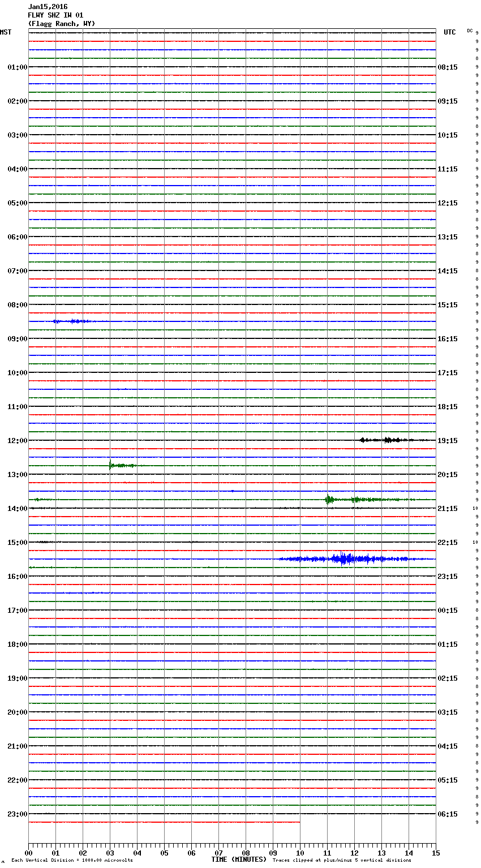Click the 11:15 UTC time label
Image resolution: width=481 pixels, height=868 pixels.
(x=448, y=169)
